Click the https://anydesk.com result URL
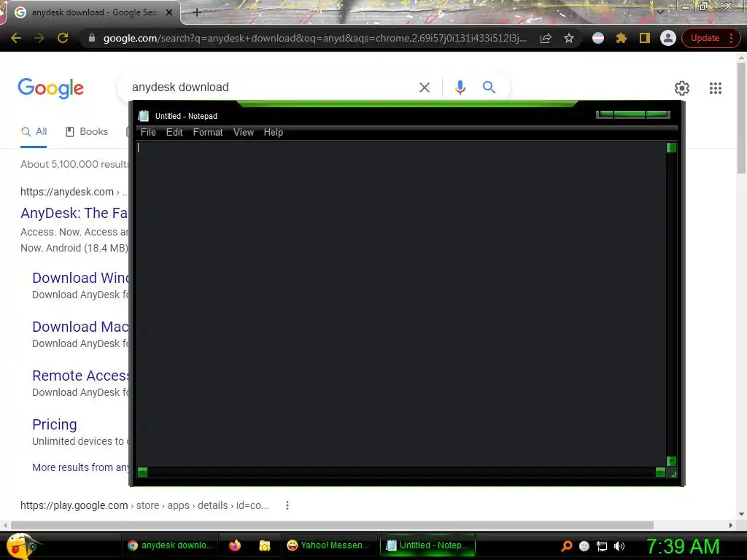The height and width of the screenshot is (560, 747). pos(66,192)
